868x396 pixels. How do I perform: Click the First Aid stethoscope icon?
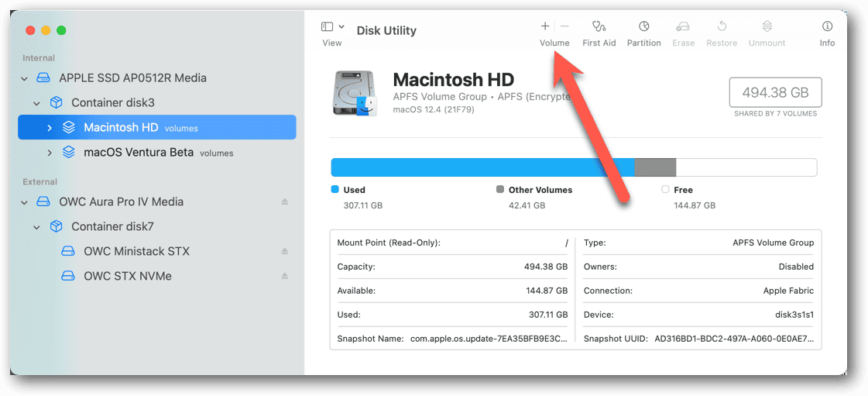[x=599, y=27]
